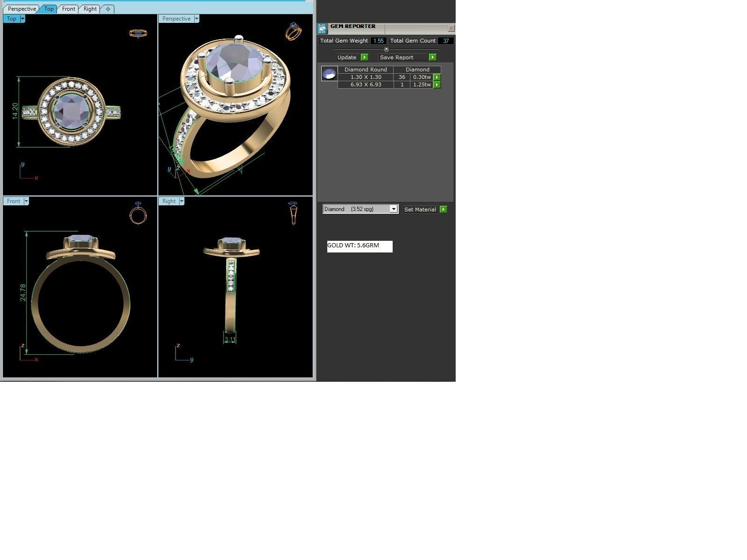
Task: Click green arrow on 6.93 X 6.93 row
Action: tap(437, 85)
